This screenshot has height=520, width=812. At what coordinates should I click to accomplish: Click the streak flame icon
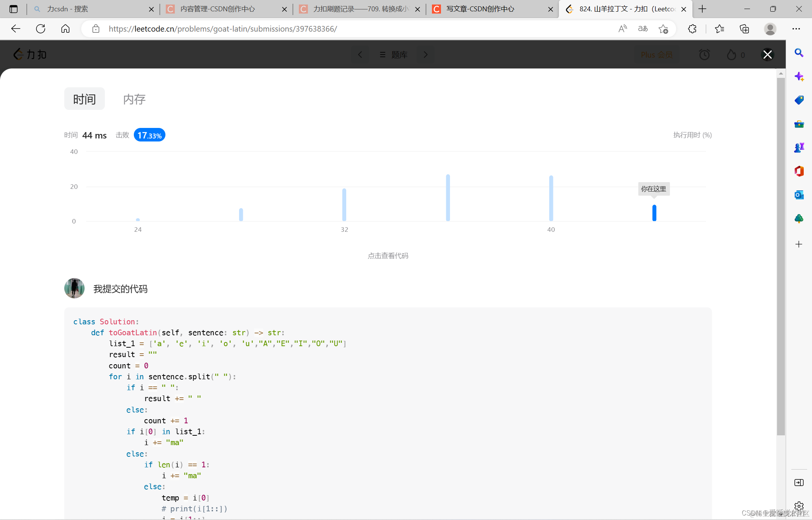point(732,55)
